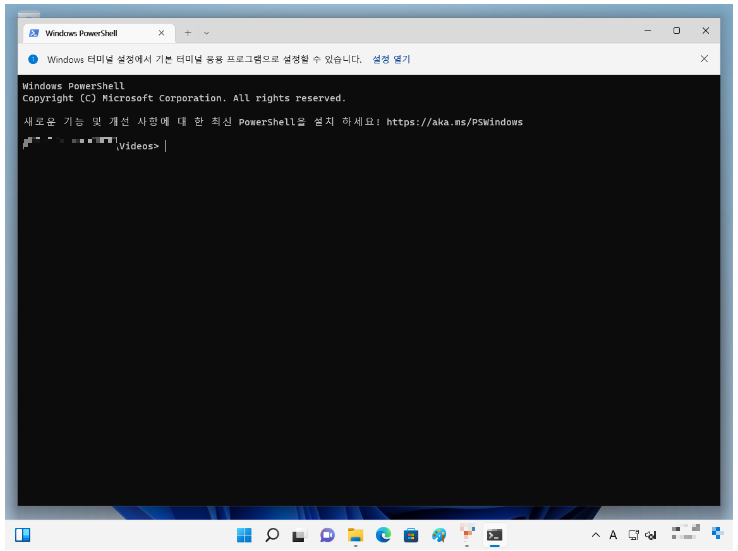
Task: Open Windows Start menu
Action: (244, 535)
